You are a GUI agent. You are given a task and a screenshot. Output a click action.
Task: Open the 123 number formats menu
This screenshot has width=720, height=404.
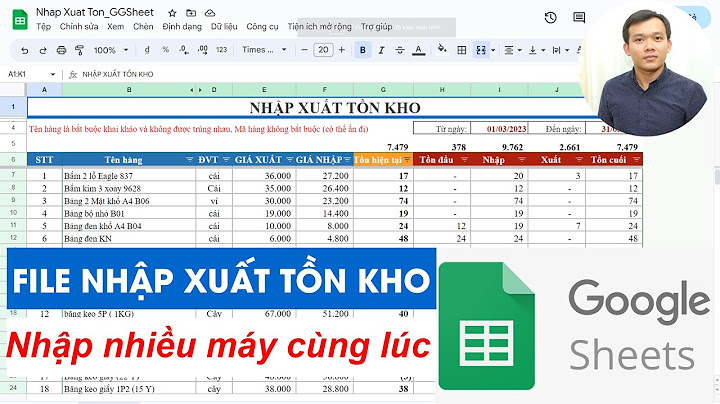tap(221, 50)
